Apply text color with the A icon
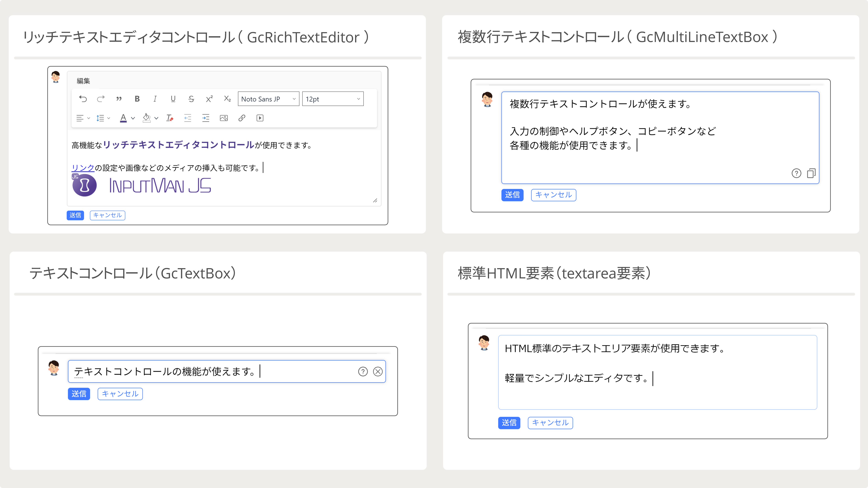 (123, 118)
